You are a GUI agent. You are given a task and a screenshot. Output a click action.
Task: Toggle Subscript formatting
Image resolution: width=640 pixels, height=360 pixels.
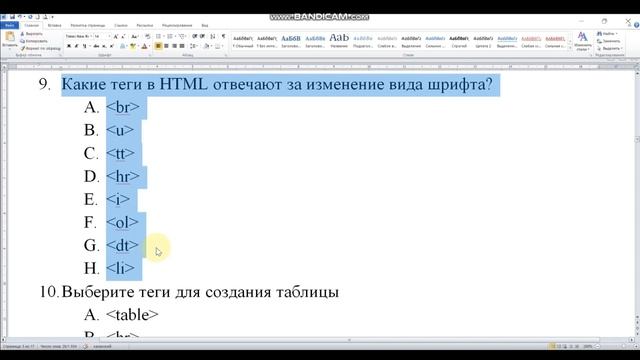[x=104, y=46]
